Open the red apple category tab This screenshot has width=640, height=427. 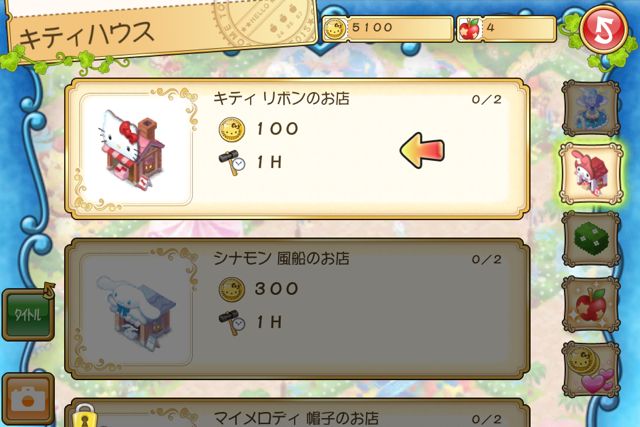point(591,304)
